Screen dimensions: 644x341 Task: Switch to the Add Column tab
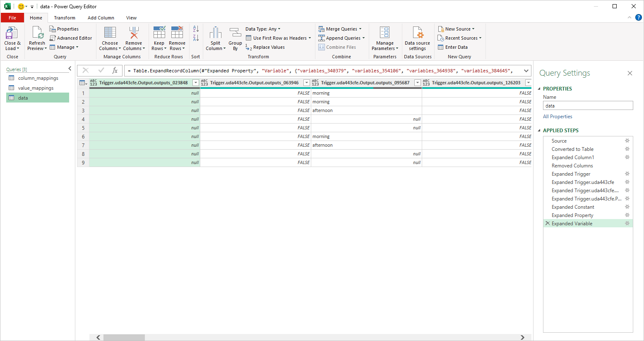101,18
